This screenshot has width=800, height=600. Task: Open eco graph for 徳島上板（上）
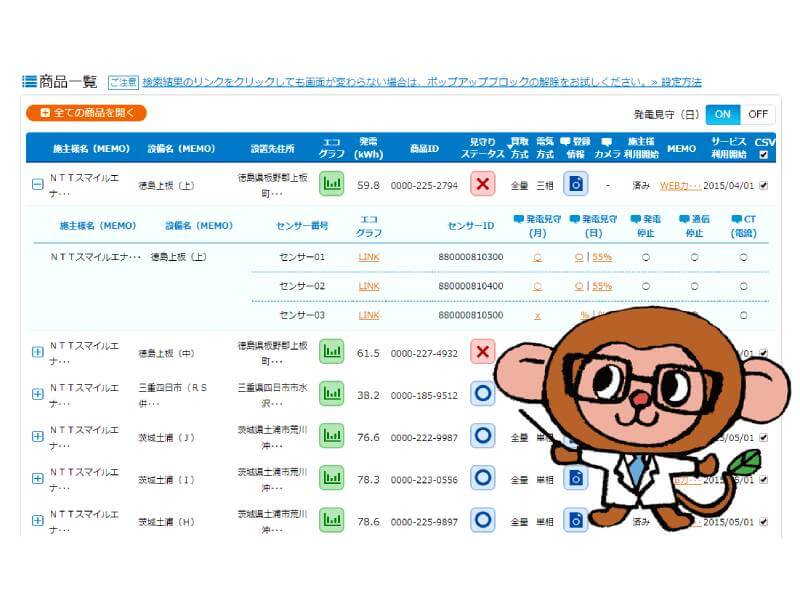pos(331,184)
